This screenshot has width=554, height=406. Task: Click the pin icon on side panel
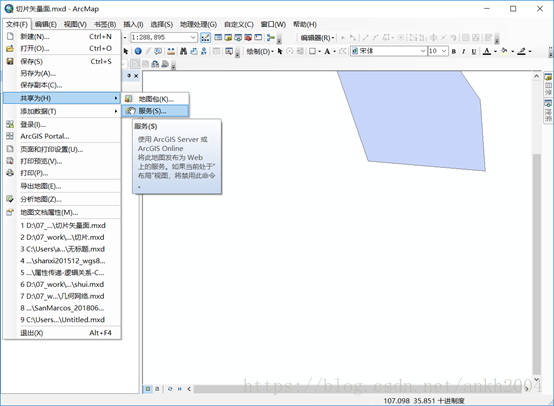pyautogui.click(x=129, y=76)
